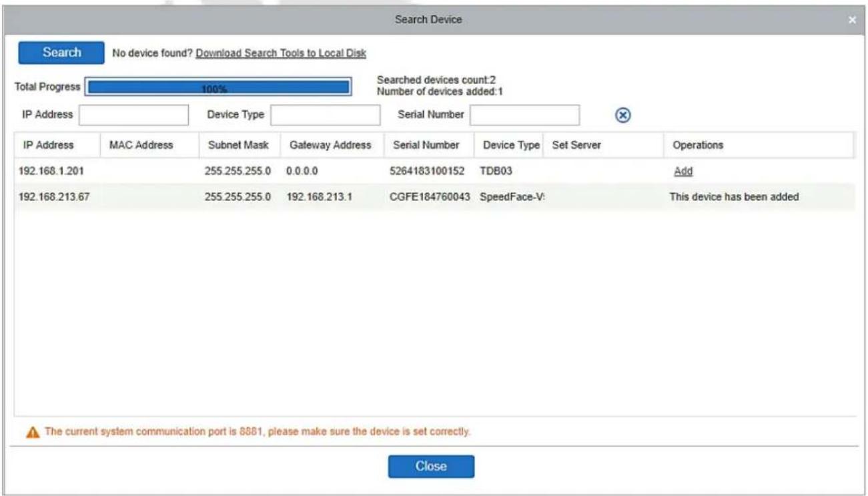Select serial number CGFE184760043
This screenshot has width=868, height=496.
(430, 198)
